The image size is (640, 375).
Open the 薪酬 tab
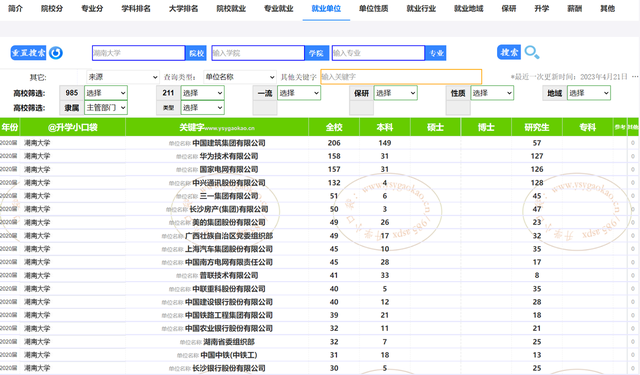click(x=575, y=8)
